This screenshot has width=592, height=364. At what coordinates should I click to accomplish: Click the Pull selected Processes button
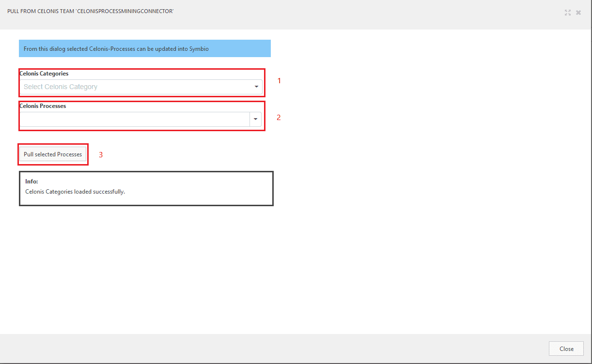coord(52,154)
